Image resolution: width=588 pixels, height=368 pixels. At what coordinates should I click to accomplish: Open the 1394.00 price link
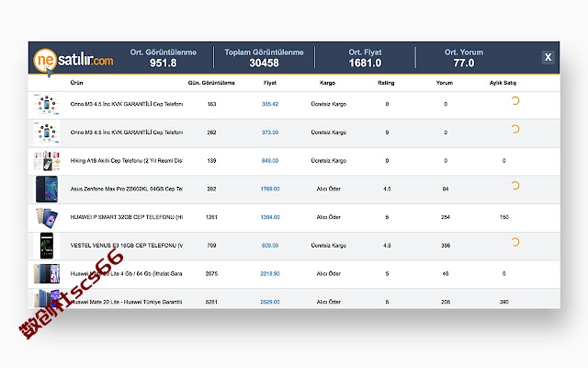point(270,217)
